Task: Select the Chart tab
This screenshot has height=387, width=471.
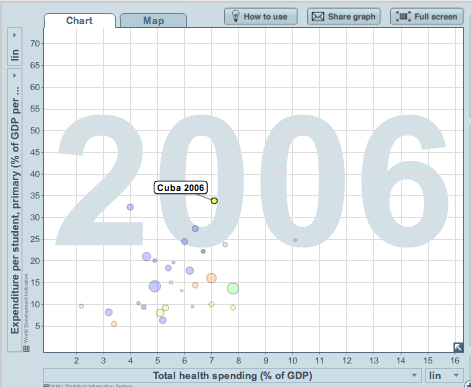Action: click(x=79, y=21)
